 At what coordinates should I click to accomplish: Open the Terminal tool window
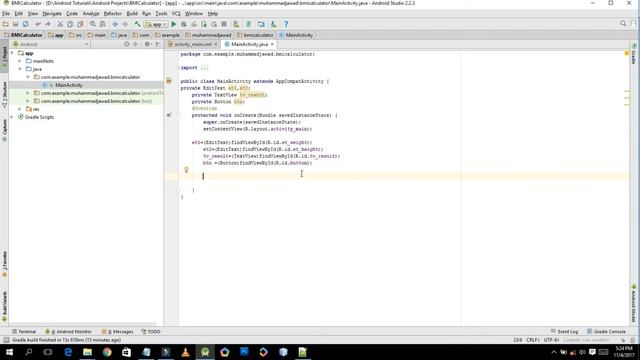pyautogui.click(x=24, y=331)
